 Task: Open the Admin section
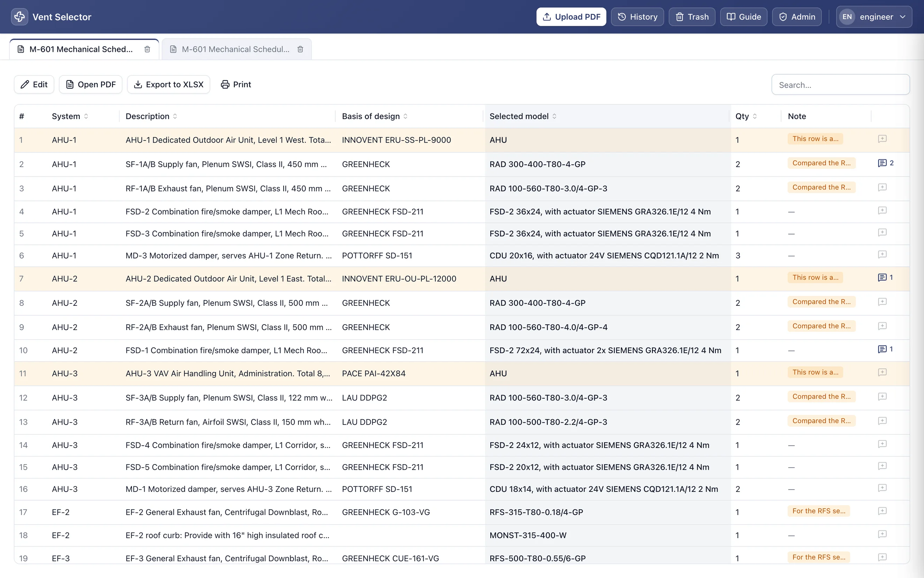click(x=797, y=17)
